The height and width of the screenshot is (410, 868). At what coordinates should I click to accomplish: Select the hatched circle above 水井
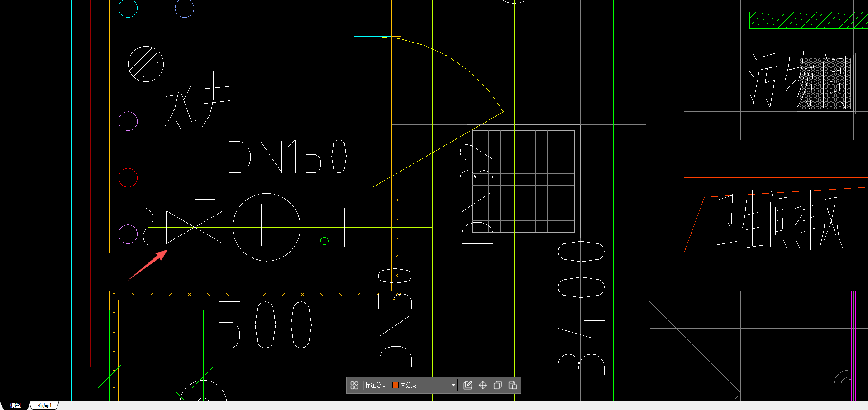click(x=146, y=64)
